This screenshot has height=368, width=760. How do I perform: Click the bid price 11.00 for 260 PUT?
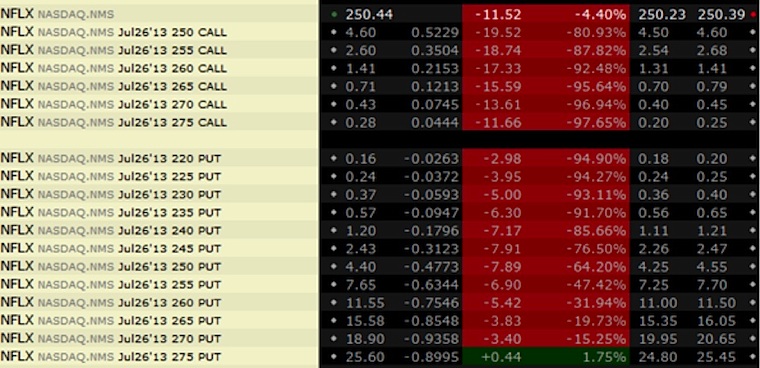[x=658, y=304]
